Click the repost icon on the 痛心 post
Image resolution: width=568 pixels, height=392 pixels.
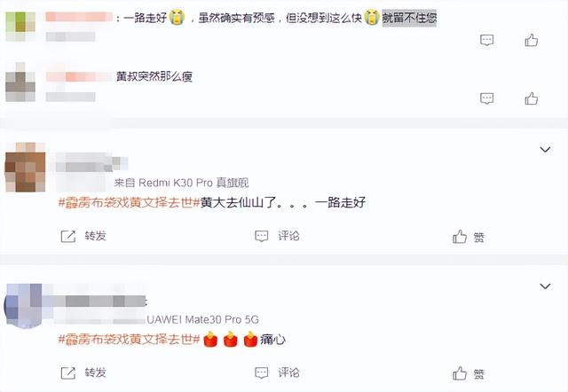point(68,372)
